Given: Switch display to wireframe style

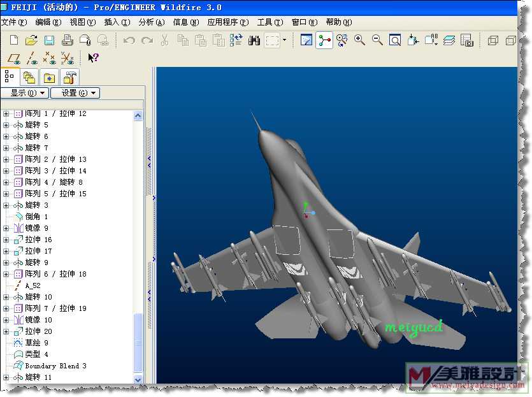Looking at the screenshot, I should (x=492, y=41).
